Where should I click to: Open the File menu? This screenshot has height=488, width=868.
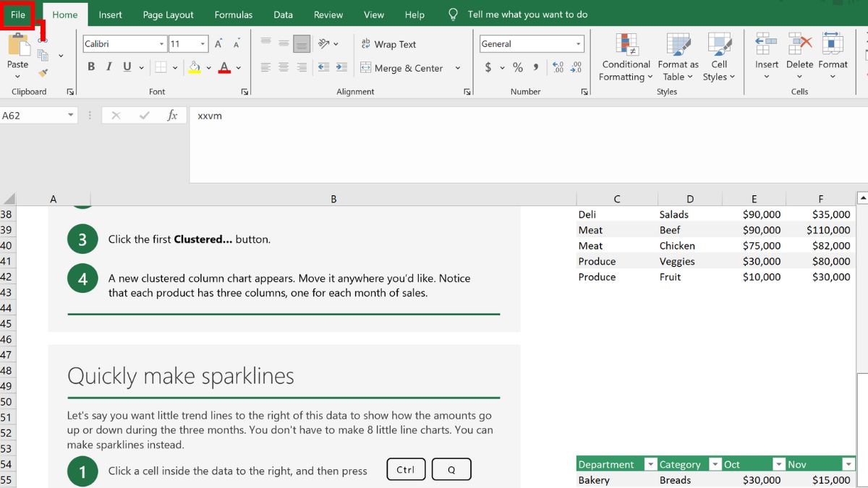pos(17,14)
